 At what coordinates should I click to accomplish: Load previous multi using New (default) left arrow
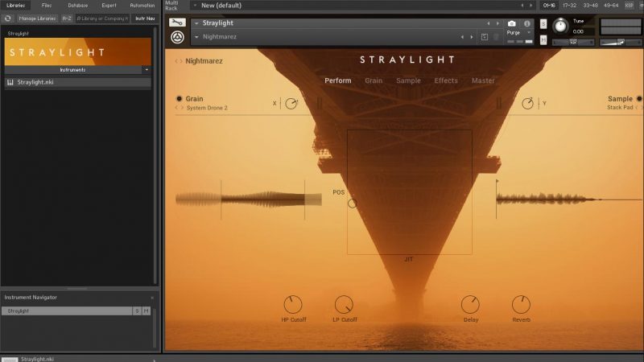(522, 6)
